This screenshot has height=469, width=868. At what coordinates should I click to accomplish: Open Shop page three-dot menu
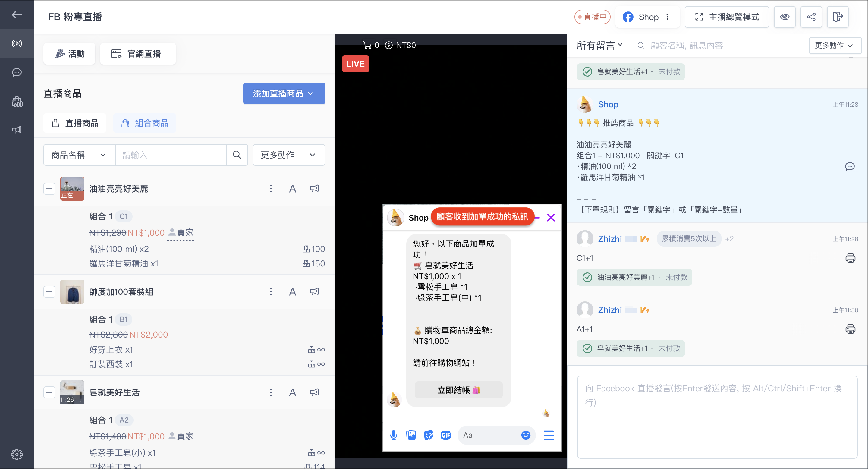667,17
